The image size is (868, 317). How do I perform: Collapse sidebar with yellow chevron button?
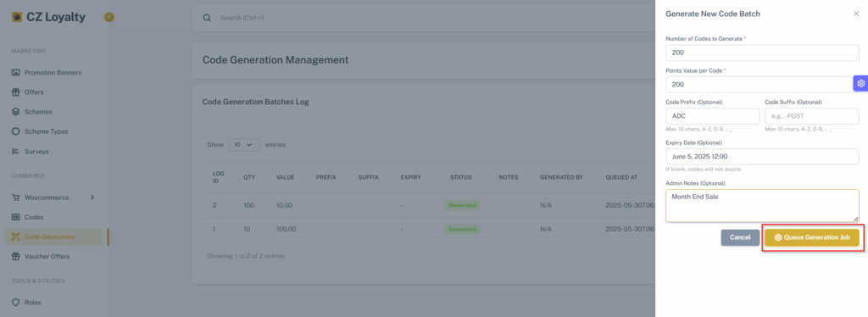pos(109,17)
